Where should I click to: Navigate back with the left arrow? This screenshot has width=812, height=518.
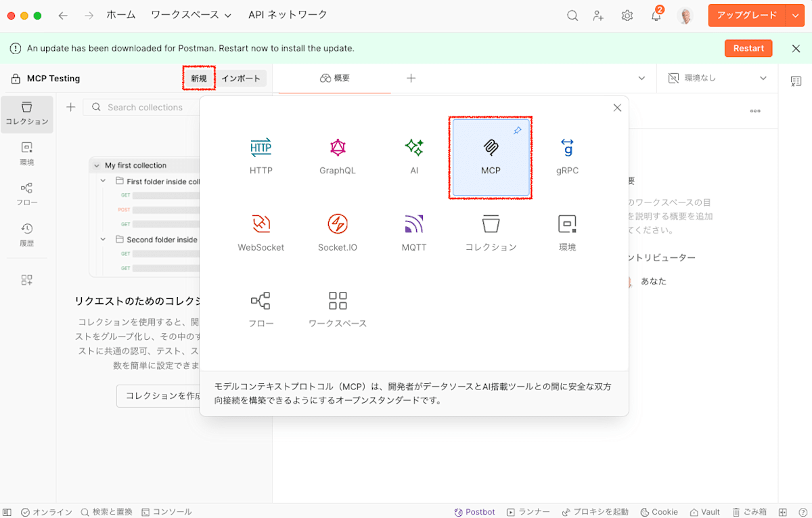point(63,16)
